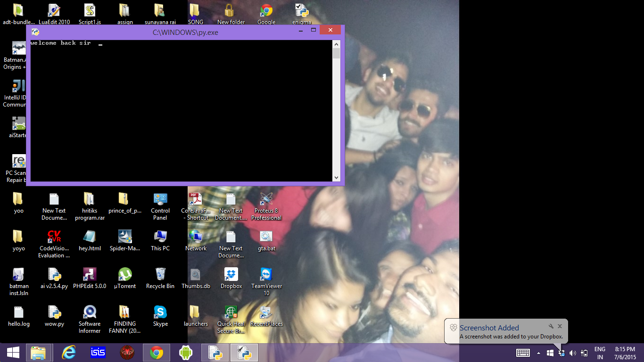Open the prince_of_p... folder icon
The image size is (644, 362).
(x=125, y=203)
